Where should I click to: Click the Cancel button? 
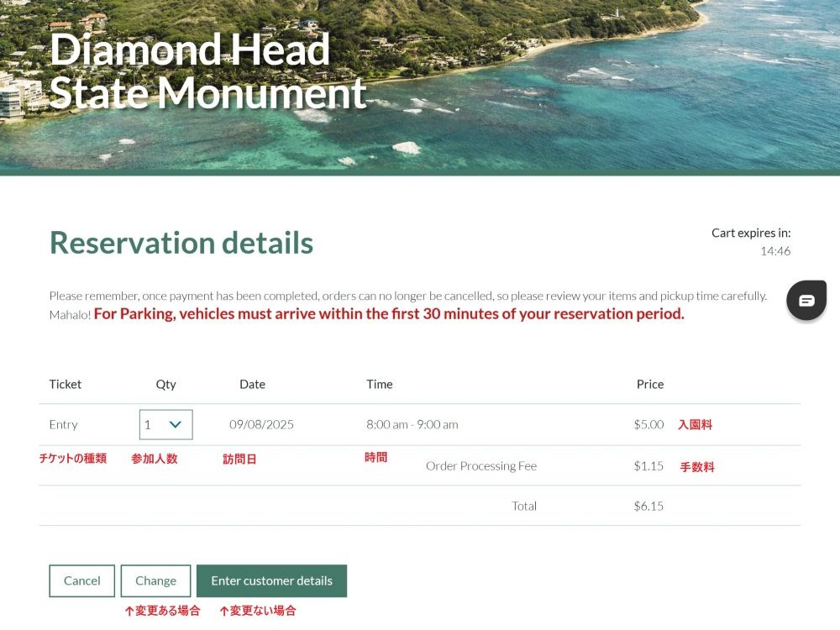pyautogui.click(x=82, y=580)
